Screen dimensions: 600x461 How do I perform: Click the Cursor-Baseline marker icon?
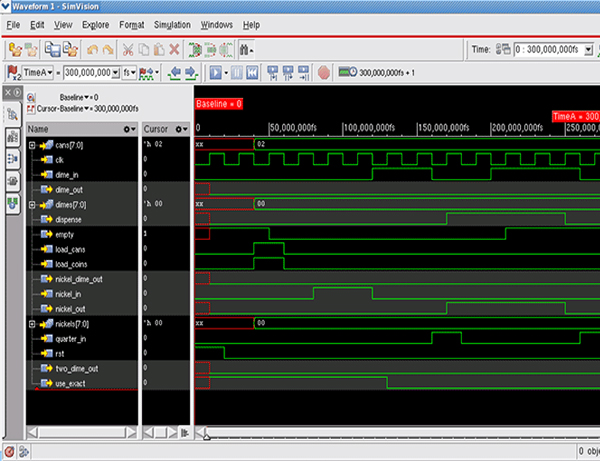tap(31, 109)
